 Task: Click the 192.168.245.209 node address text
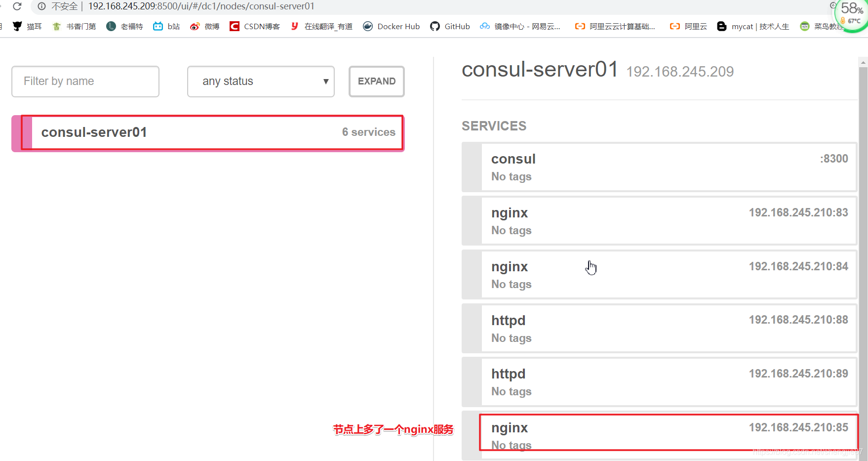(680, 72)
